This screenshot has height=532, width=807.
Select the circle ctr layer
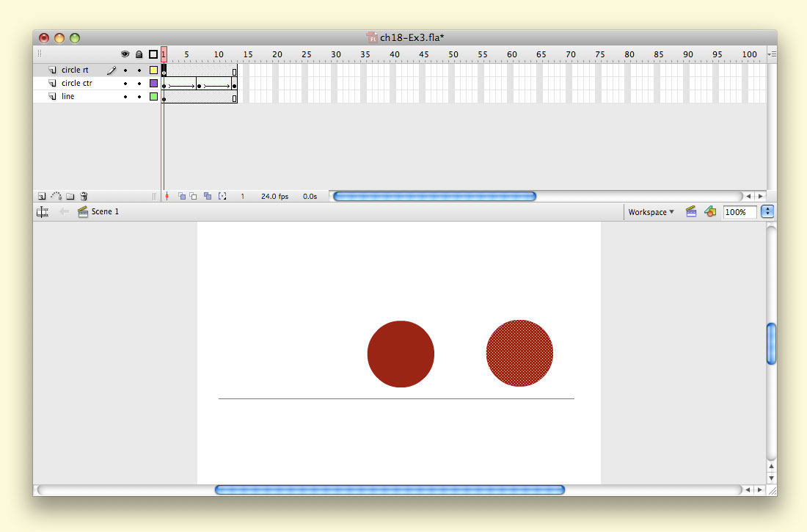click(x=77, y=84)
